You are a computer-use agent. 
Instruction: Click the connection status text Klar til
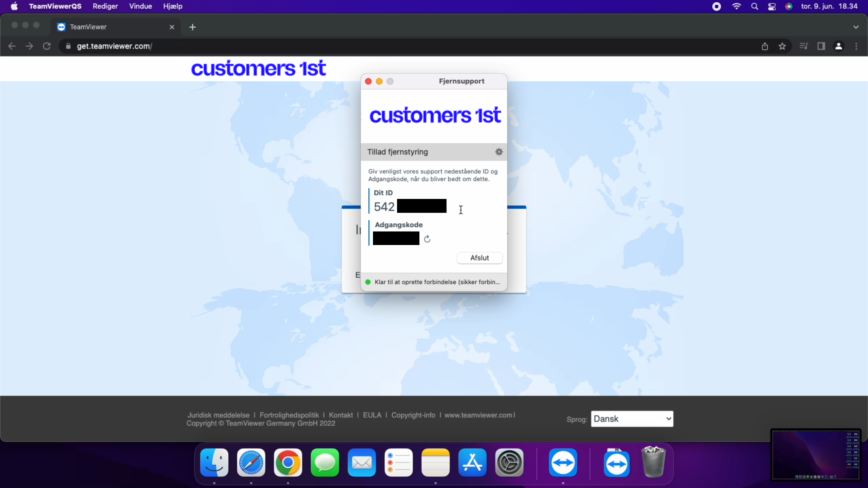pos(437,282)
